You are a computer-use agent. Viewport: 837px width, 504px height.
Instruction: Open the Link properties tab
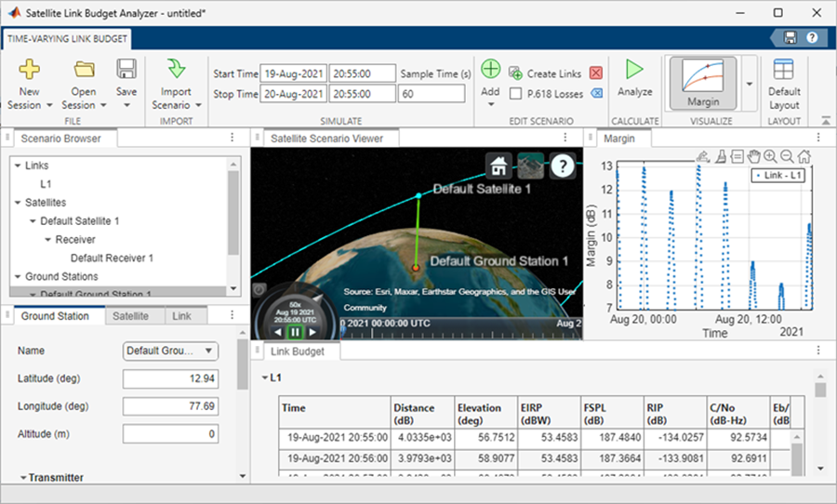tap(181, 316)
